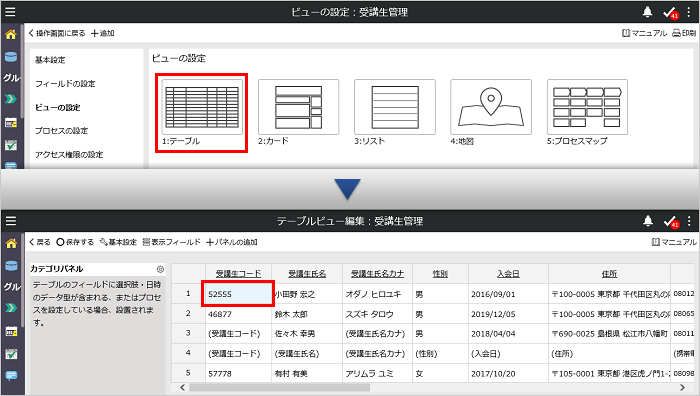
Task: Open hamburger menu in ビューの設定 screen
Action: tap(10, 12)
